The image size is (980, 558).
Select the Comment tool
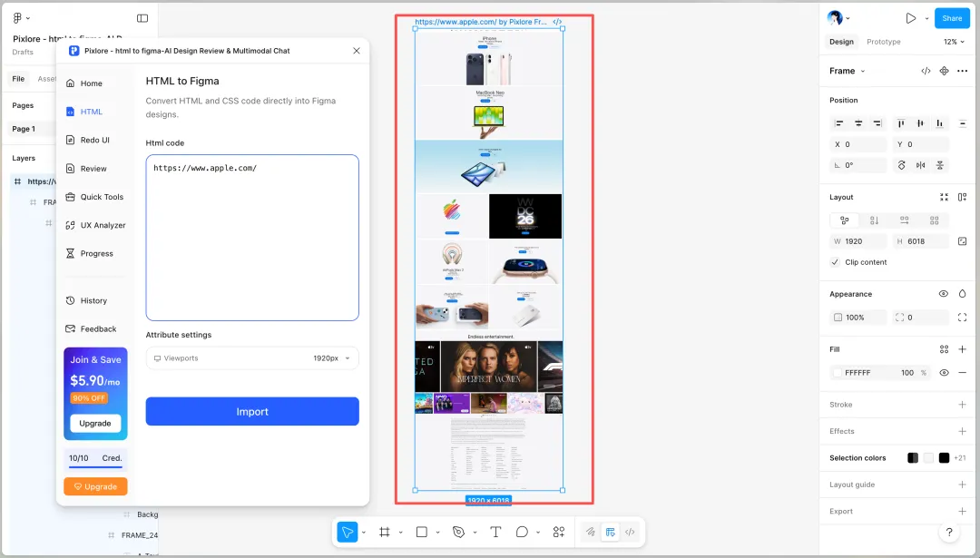click(x=522, y=532)
